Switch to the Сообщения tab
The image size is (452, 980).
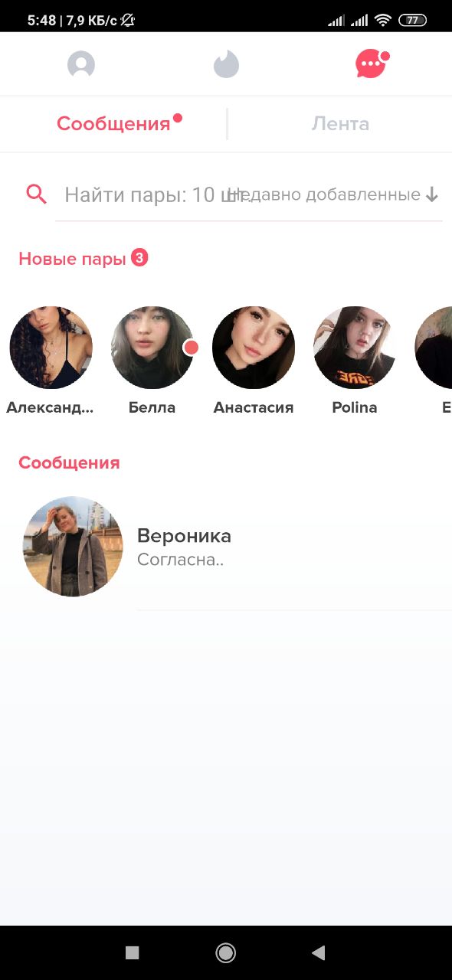(113, 124)
